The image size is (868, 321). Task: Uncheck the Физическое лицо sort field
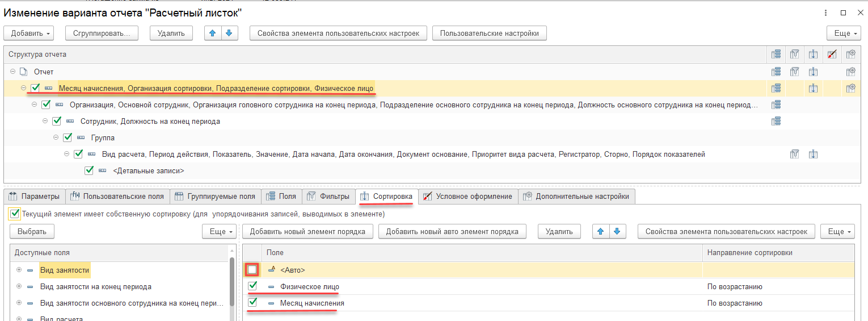click(252, 286)
